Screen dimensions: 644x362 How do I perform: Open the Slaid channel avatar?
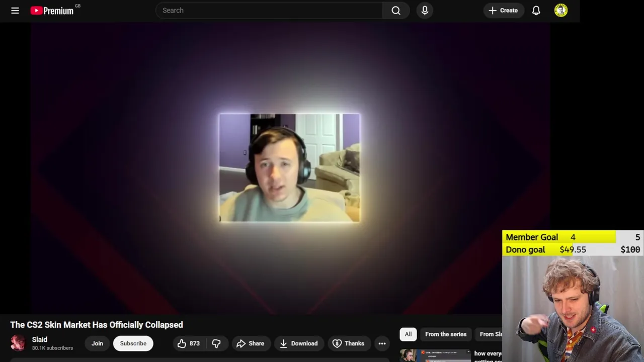click(18, 343)
